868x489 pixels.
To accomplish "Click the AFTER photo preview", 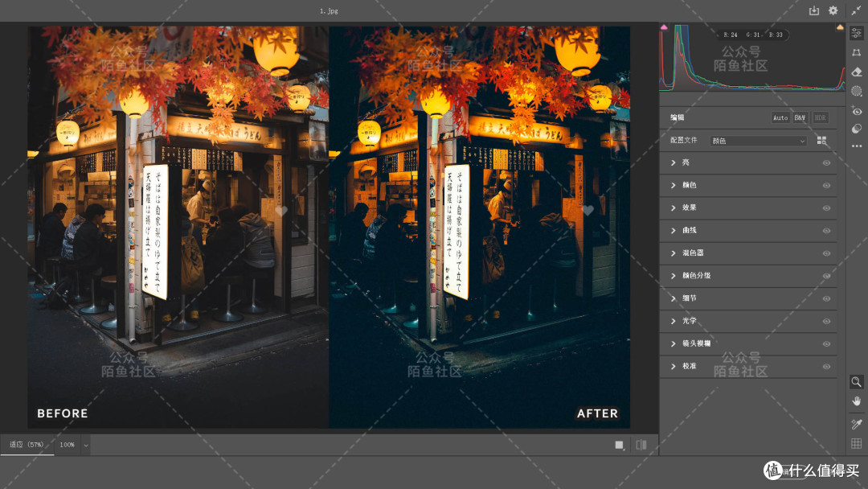I will pos(479,227).
